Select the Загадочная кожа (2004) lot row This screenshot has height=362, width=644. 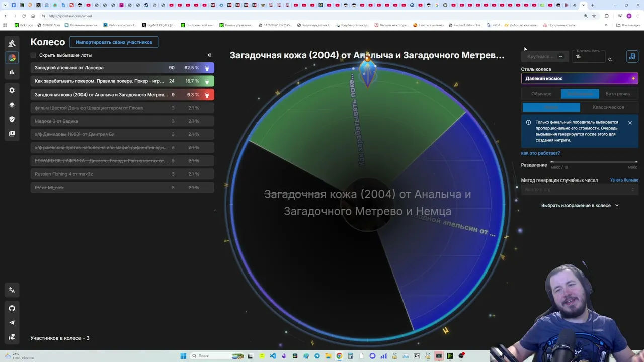(x=122, y=95)
